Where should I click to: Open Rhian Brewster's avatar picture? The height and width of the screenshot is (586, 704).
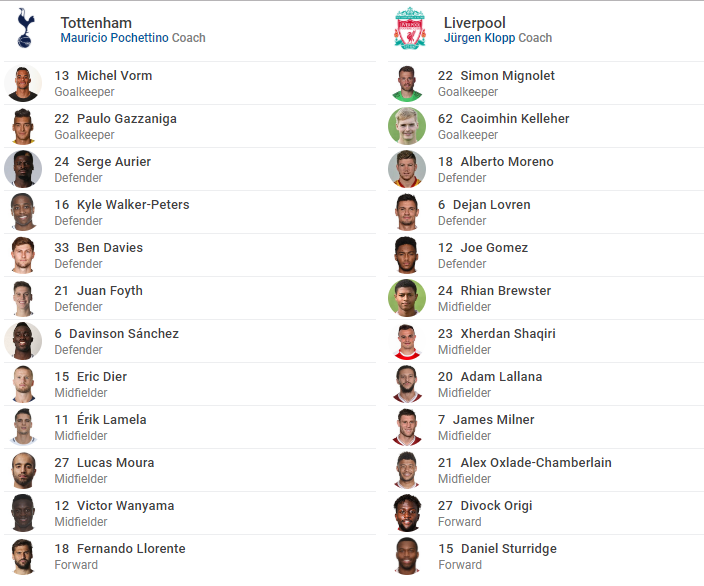pos(407,299)
